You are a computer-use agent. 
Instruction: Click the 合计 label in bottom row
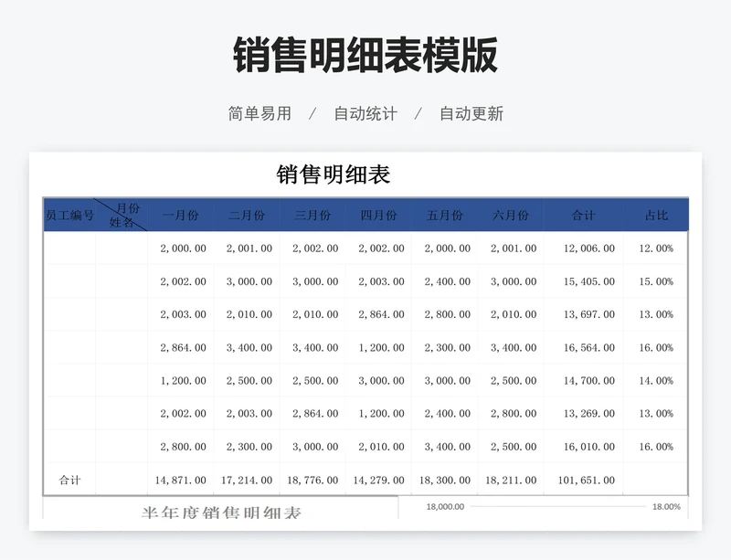pyautogui.click(x=70, y=480)
